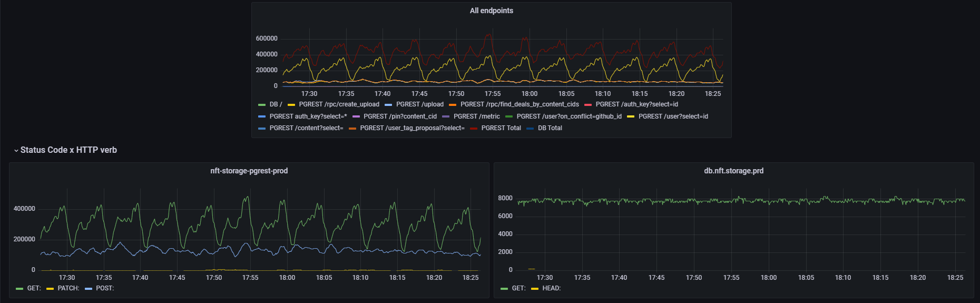
Task: Click the Status Code x HTTP verb row title
Action: pos(68,150)
